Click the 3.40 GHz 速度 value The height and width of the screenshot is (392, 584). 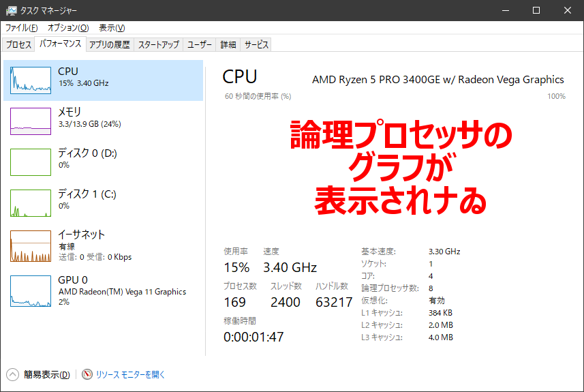tap(290, 267)
